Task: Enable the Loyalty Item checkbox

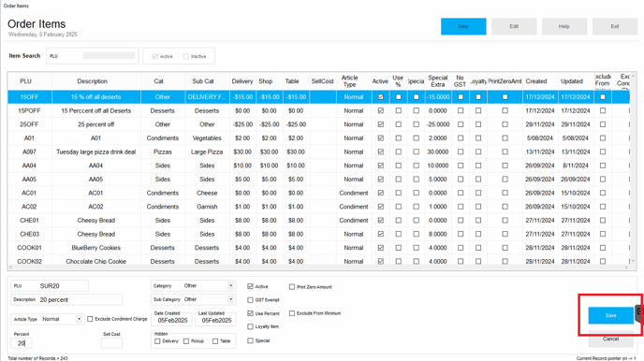Action: 250,326
